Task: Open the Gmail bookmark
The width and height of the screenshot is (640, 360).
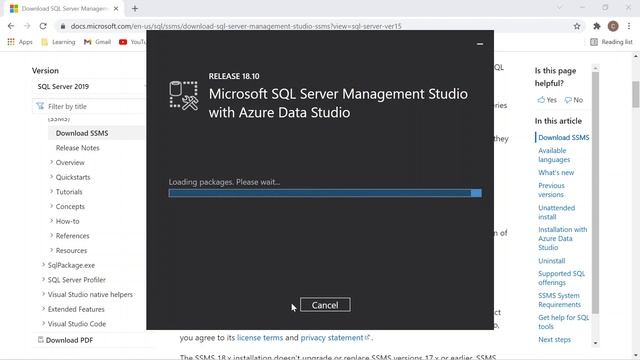Action: pyautogui.click(x=97, y=42)
